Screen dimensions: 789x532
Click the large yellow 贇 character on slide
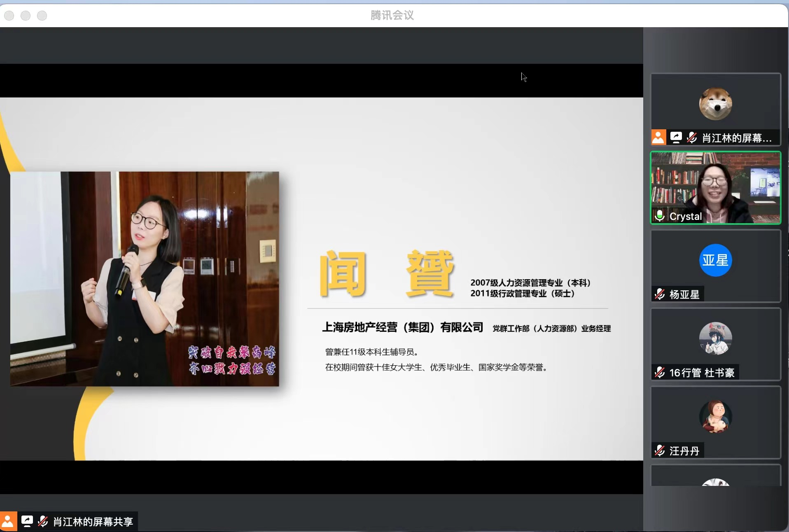pyautogui.click(x=430, y=273)
